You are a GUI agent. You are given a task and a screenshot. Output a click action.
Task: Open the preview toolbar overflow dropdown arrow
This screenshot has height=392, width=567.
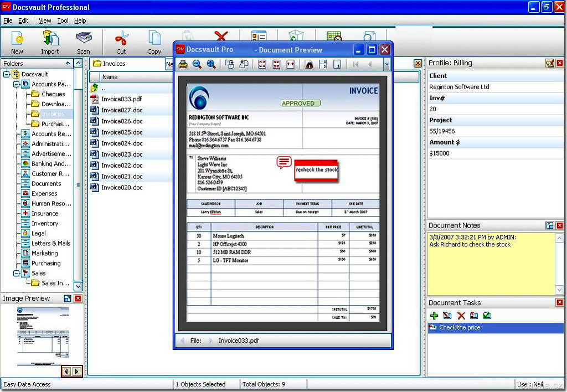[x=386, y=64]
